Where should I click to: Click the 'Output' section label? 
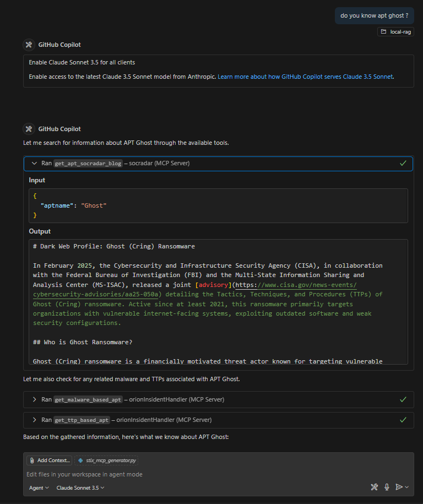(x=40, y=231)
